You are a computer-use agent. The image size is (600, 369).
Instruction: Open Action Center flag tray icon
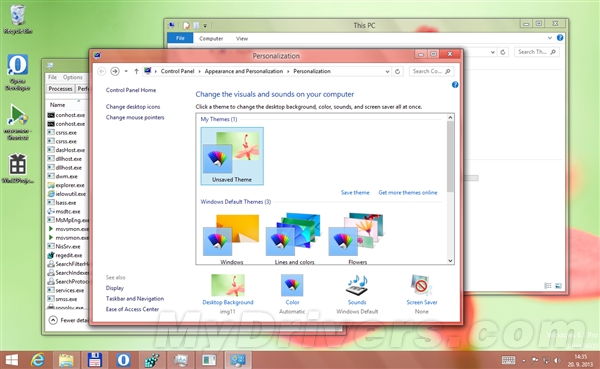[535, 360]
